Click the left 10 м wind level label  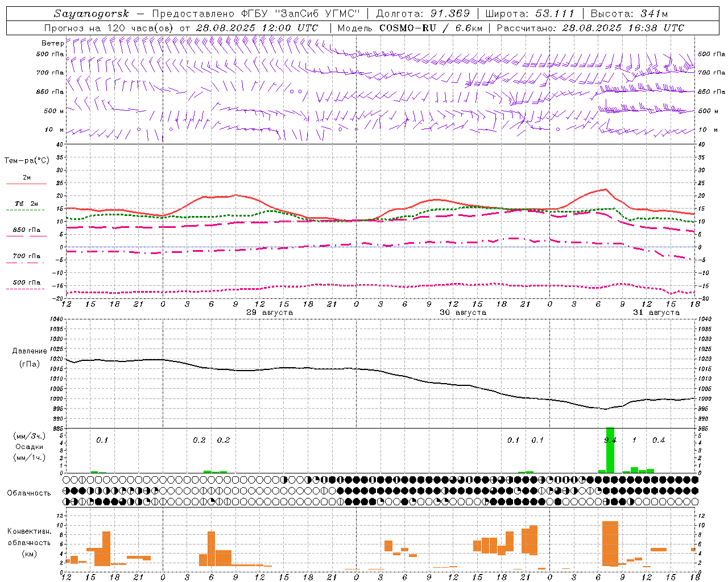pos(54,130)
